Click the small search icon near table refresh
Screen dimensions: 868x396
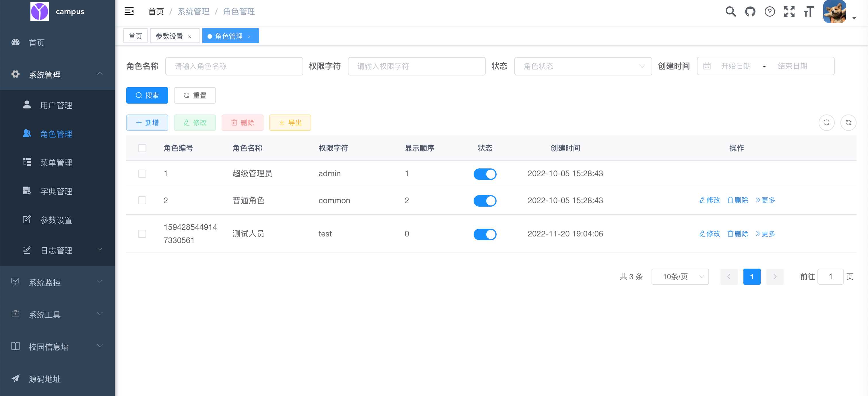tap(826, 122)
